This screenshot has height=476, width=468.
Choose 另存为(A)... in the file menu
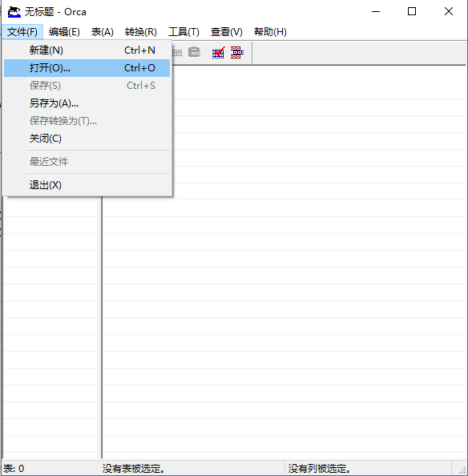(x=87, y=103)
